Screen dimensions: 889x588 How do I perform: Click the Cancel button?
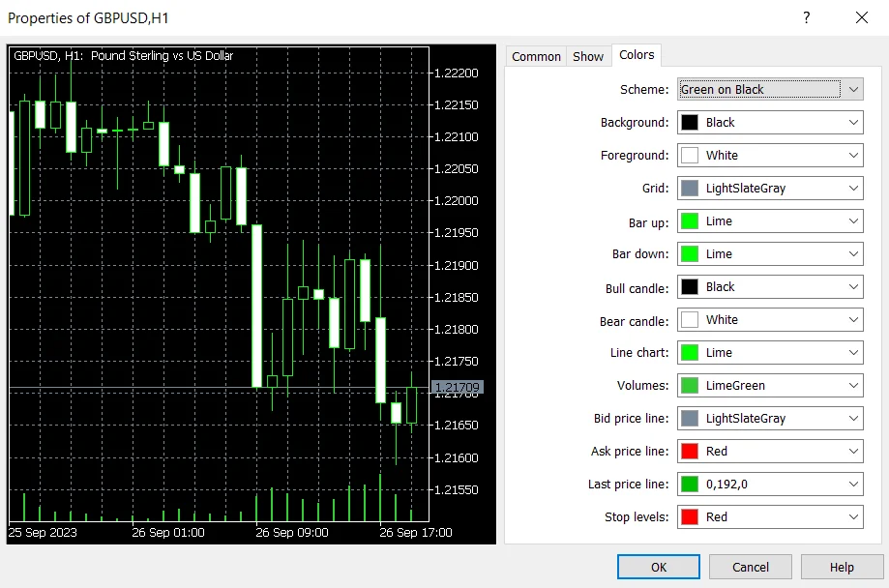click(x=750, y=567)
